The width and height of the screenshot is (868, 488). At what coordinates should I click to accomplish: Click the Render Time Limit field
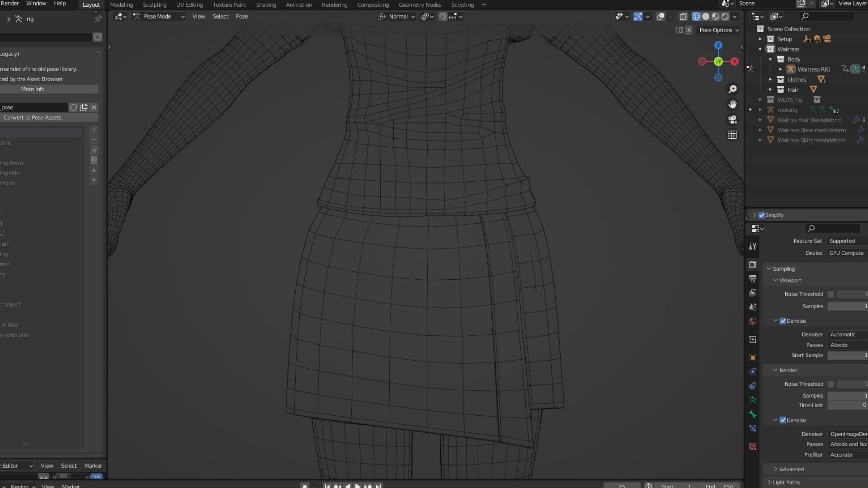pos(848,405)
